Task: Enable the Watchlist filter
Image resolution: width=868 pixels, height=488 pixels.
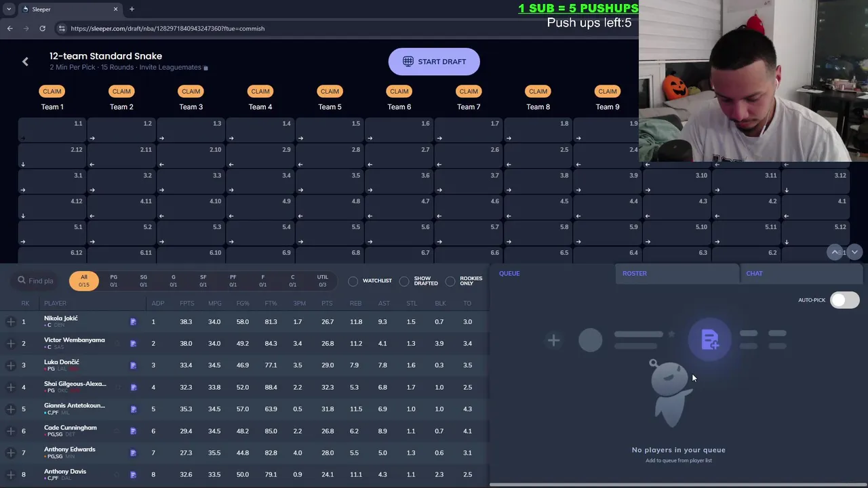Action: point(353,281)
